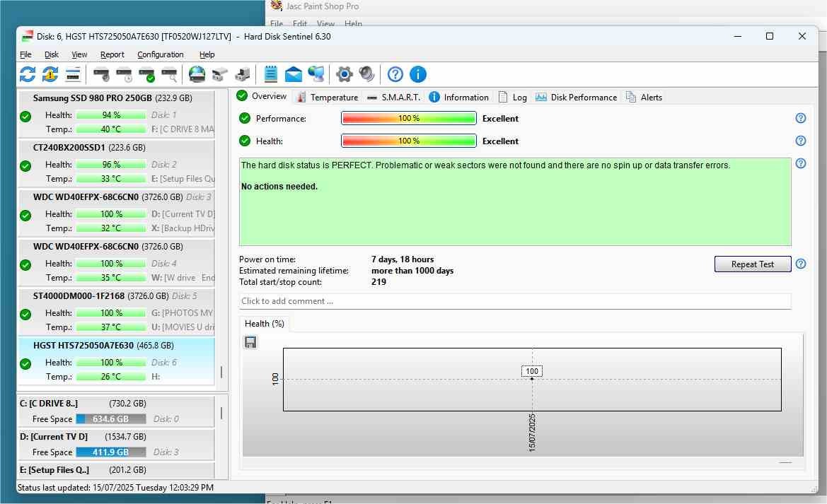Click the globe-over-disk toolbar icon

[x=197, y=74]
